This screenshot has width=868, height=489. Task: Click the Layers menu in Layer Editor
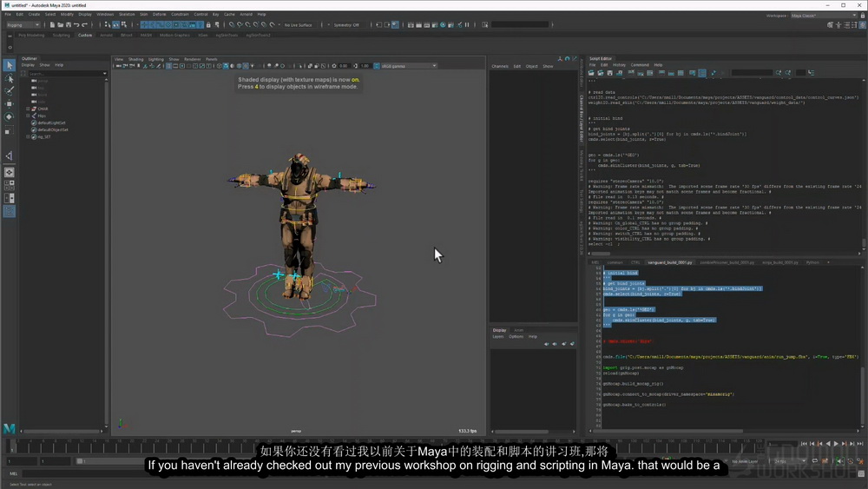tap(498, 337)
